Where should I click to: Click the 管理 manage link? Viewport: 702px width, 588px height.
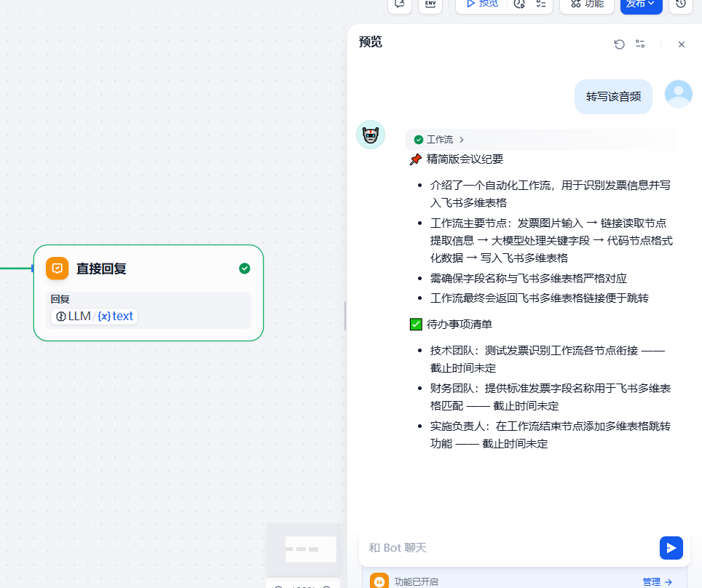[x=657, y=581]
